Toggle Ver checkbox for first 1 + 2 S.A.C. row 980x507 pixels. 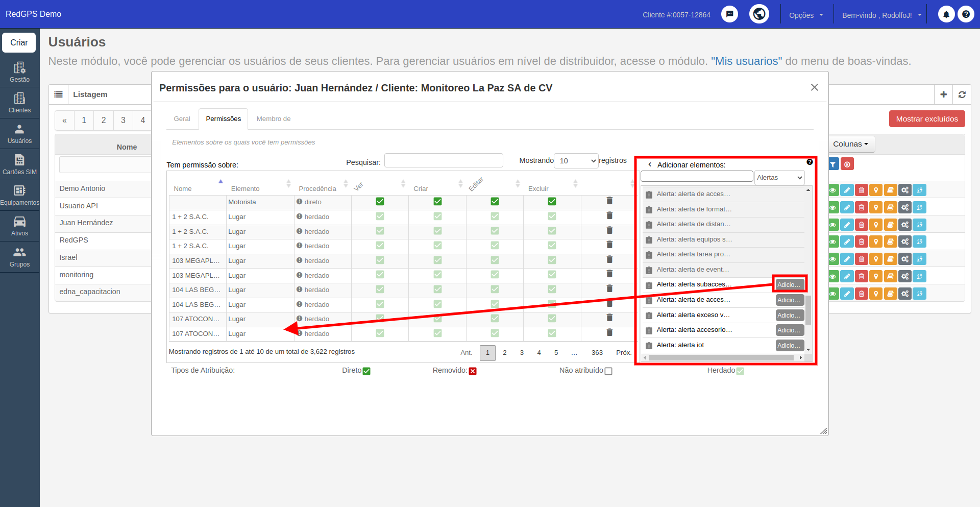point(380,216)
